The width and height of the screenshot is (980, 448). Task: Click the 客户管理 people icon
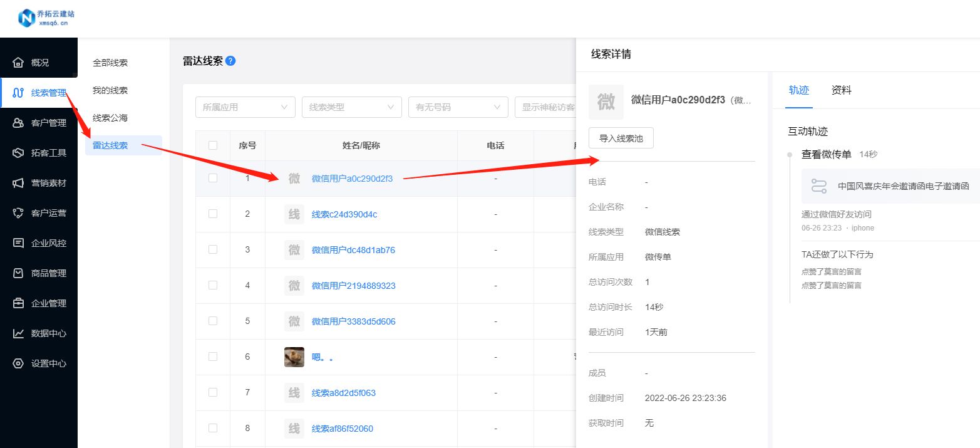point(19,123)
